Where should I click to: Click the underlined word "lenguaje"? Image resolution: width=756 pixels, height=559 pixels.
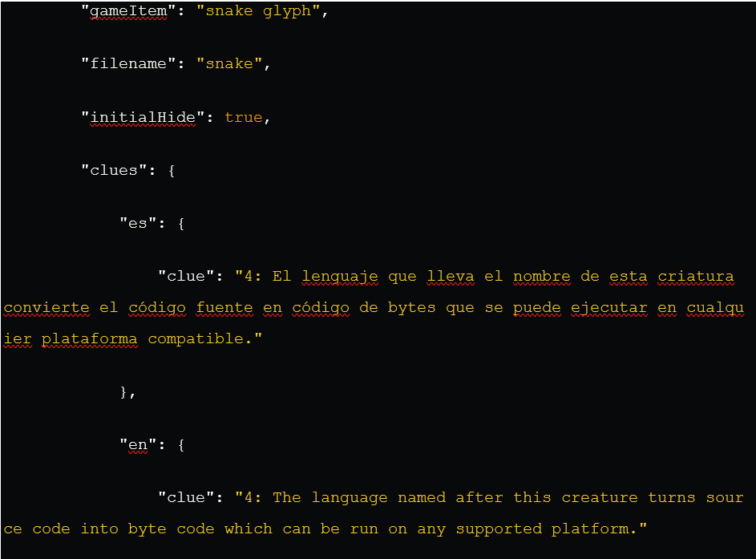point(340,275)
